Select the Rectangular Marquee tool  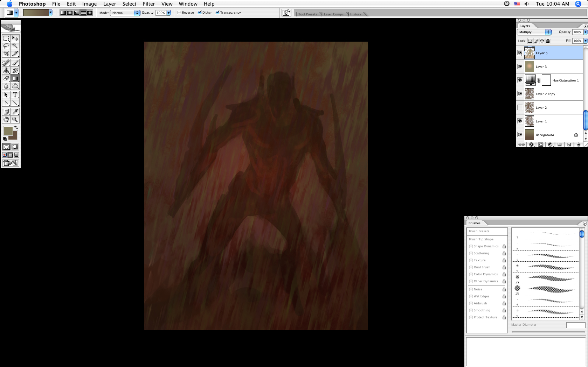(x=6, y=38)
